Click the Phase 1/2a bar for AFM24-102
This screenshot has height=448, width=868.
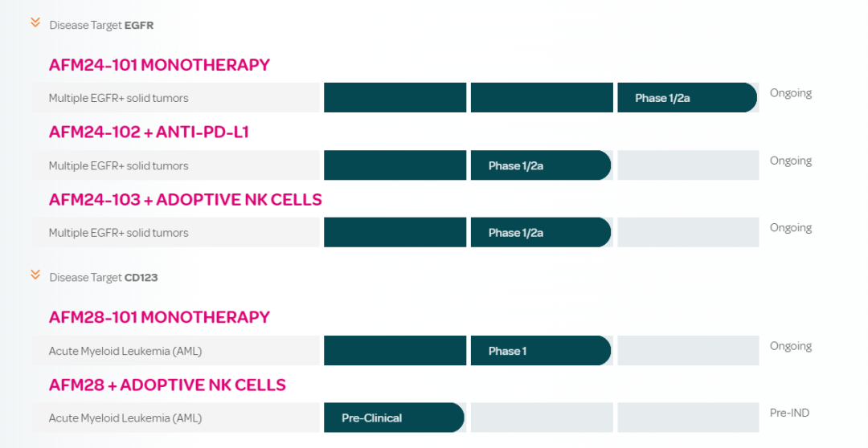click(540, 165)
